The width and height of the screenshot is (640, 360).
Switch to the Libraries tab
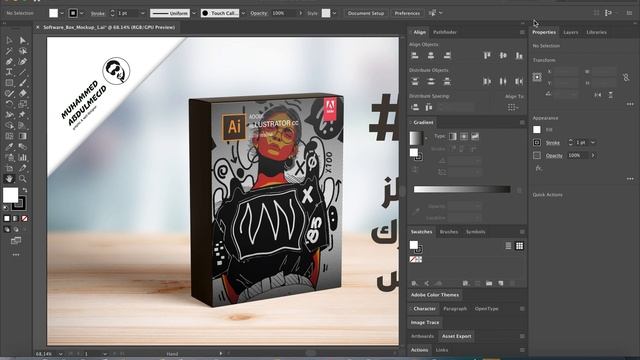(x=596, y=32)
